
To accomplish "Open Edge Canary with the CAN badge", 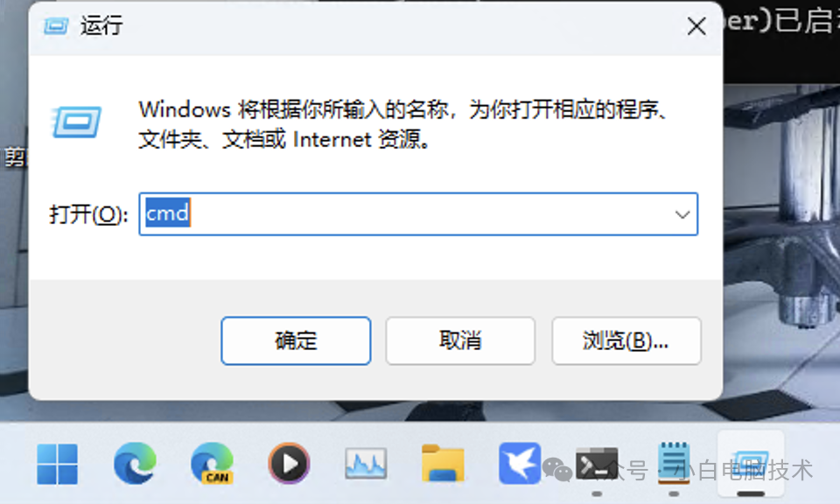I will point(212,464).
